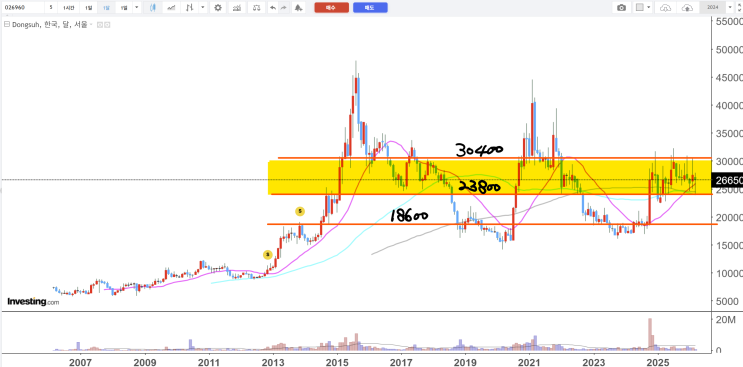The width and height of the screenshot is (743, 367).
Task: Expand the bar style dropdown arrow
Action: (x=203, y=8)
